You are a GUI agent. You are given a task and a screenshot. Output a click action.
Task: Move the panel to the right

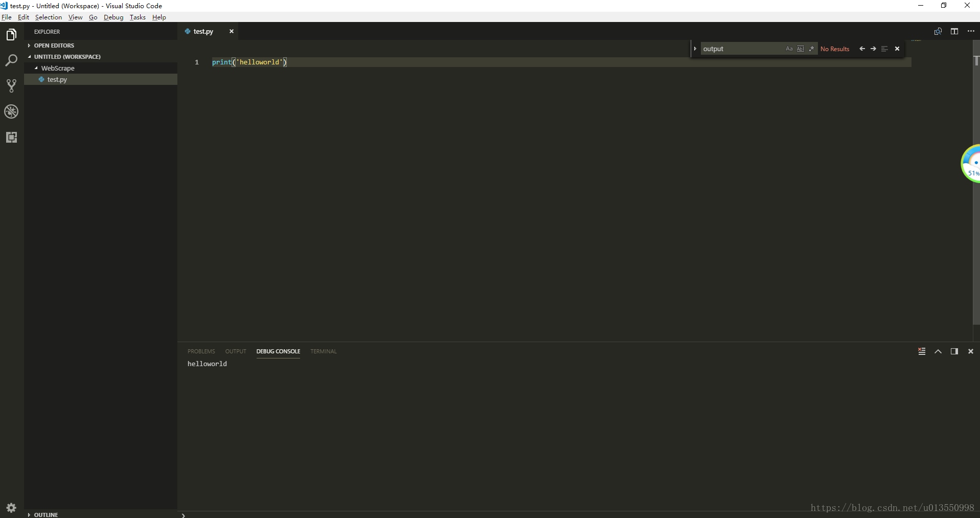point(954,351)
